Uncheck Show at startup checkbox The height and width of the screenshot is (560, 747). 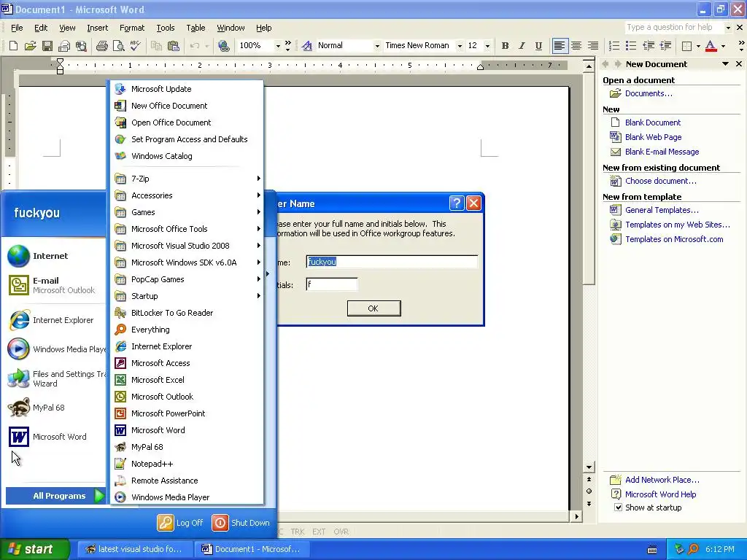click(618, 507)
